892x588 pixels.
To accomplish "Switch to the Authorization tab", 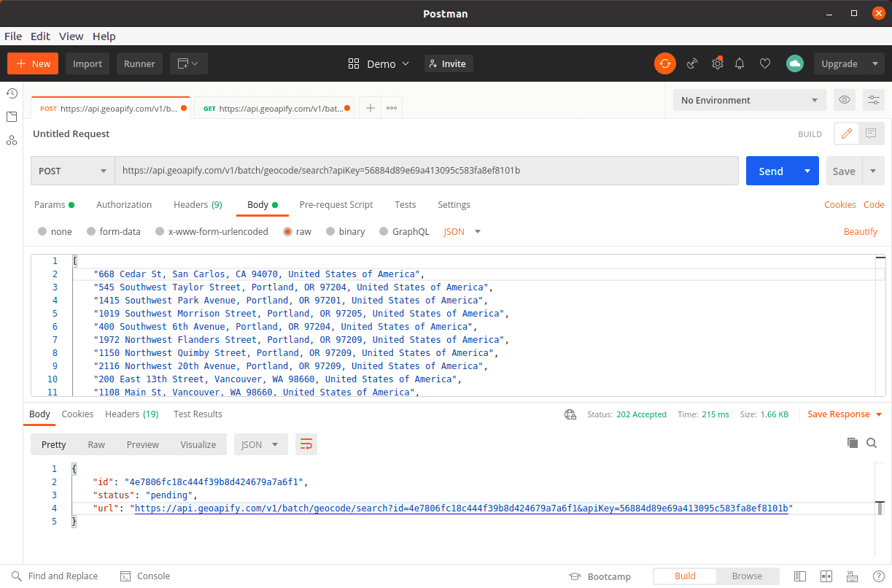I will click(x=124, y=205).
